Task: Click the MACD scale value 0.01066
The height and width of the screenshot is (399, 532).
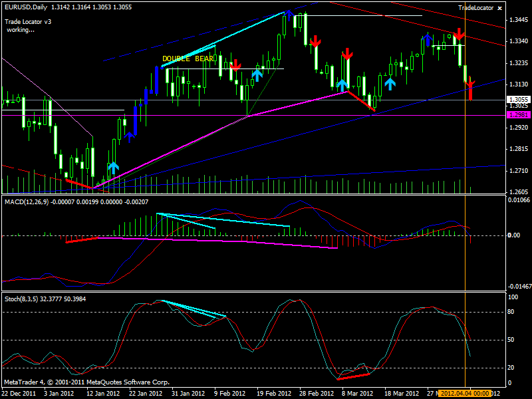Action: (x=519, y=200)
